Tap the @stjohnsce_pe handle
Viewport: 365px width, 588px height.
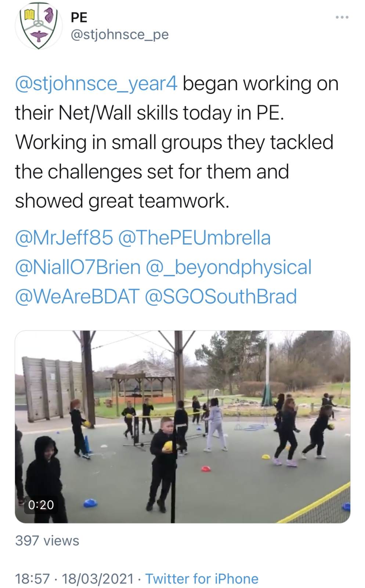(119, 35)
